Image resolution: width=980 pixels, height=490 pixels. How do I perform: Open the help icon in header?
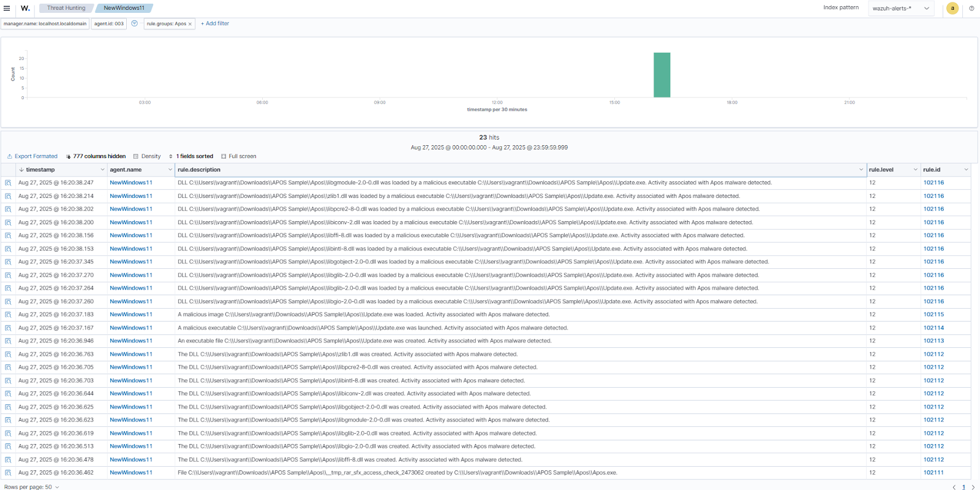[971, 8]
